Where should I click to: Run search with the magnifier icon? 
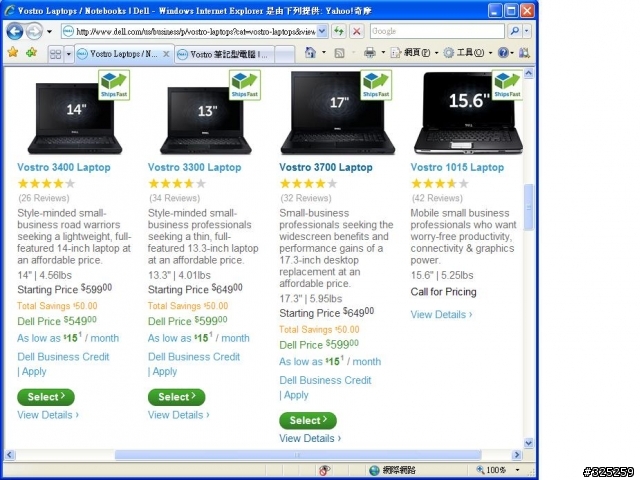[515, 31]
